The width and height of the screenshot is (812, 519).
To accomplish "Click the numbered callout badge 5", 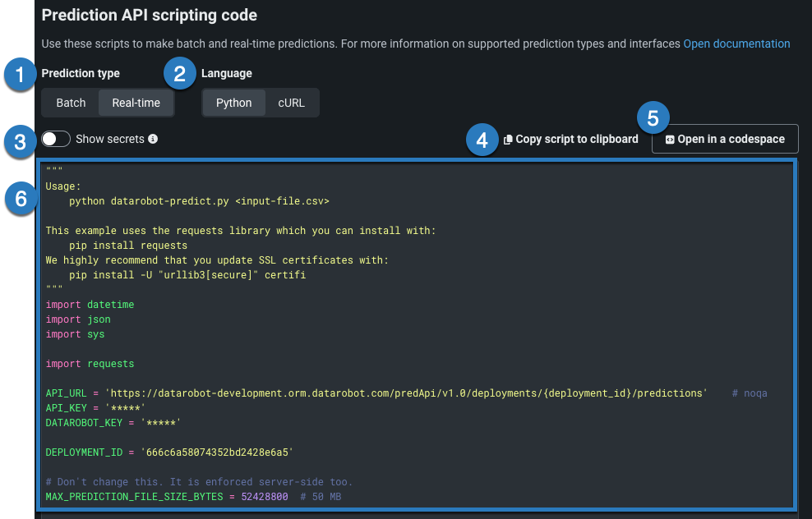I will 653,117.
